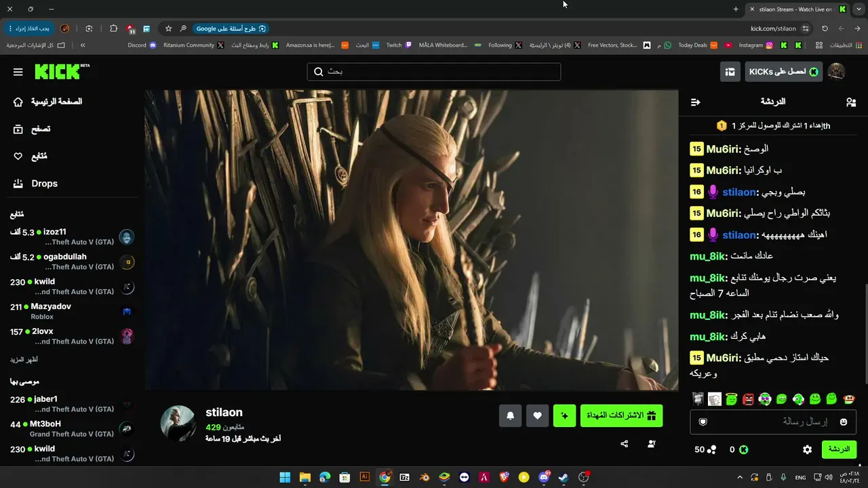868x488 pixels.
Task: Open recommended channel jaber1
Action: (x=72, y=404)
